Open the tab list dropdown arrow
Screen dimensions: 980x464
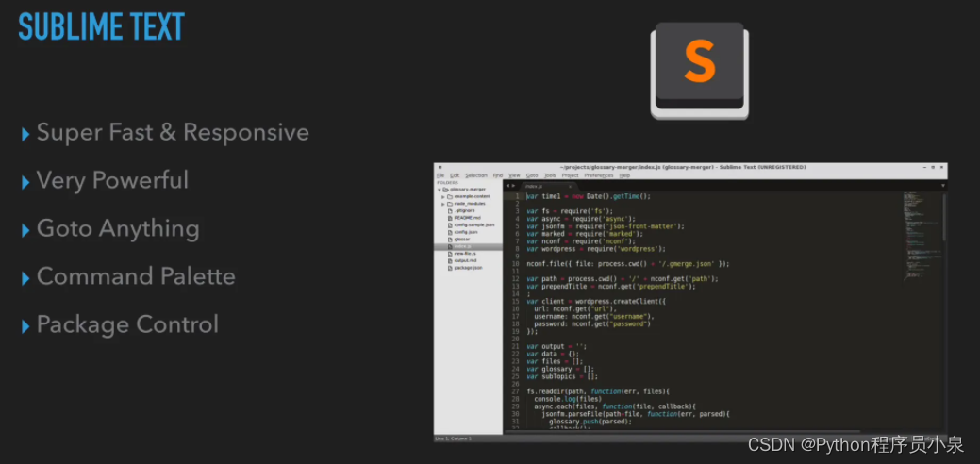(942, 186)
